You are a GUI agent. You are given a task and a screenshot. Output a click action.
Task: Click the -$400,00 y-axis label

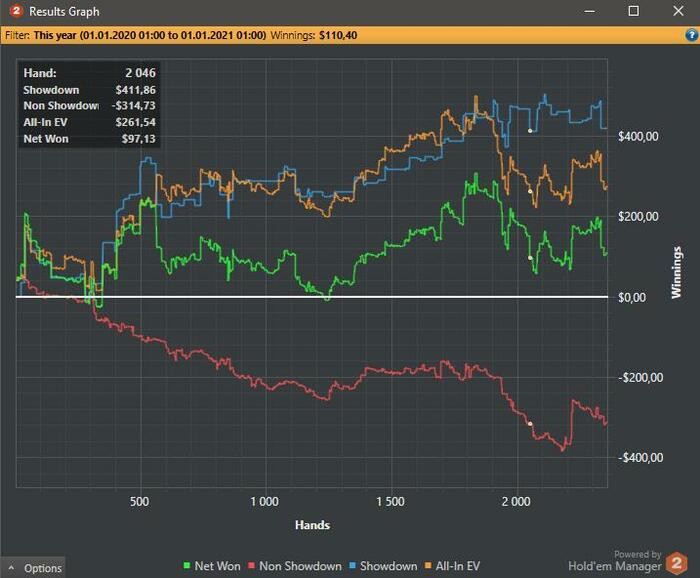(640, 457)
